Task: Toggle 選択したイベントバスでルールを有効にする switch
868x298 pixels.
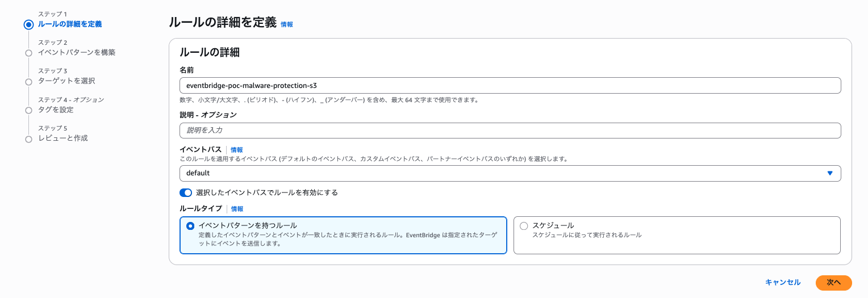Action: pos(186,192)
